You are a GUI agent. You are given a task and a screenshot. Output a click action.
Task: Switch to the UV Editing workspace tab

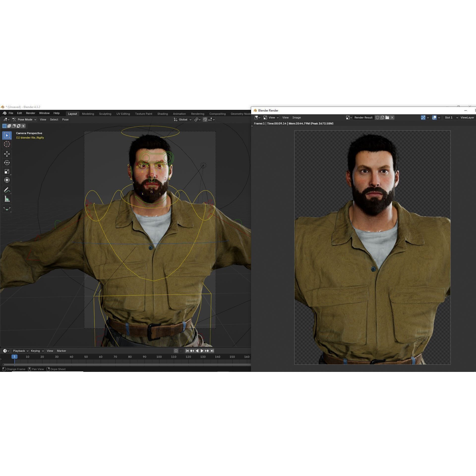[x=123, y=114]
